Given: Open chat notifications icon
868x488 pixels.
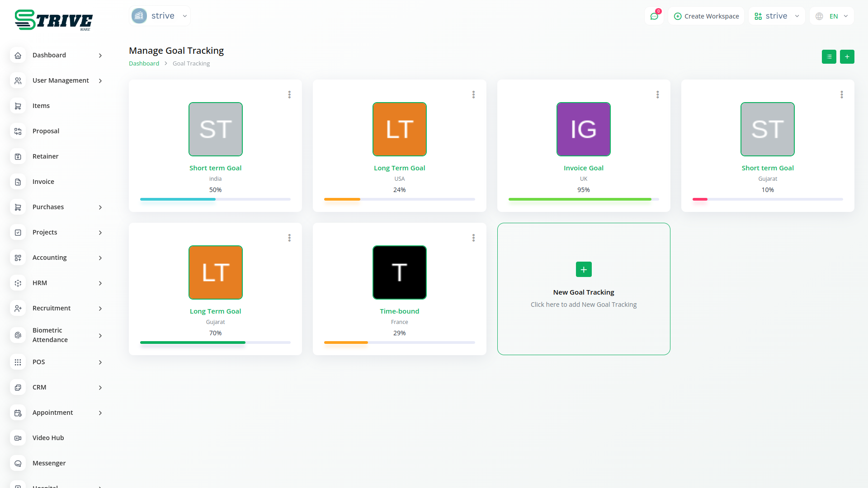Looking at the screenshot, I should click(x=654, y=16).
